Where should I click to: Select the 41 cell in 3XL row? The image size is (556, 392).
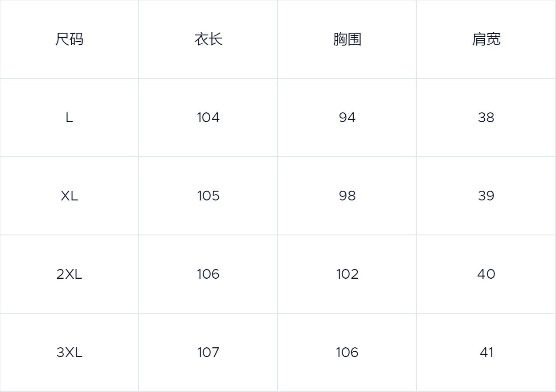coord(486,352)
